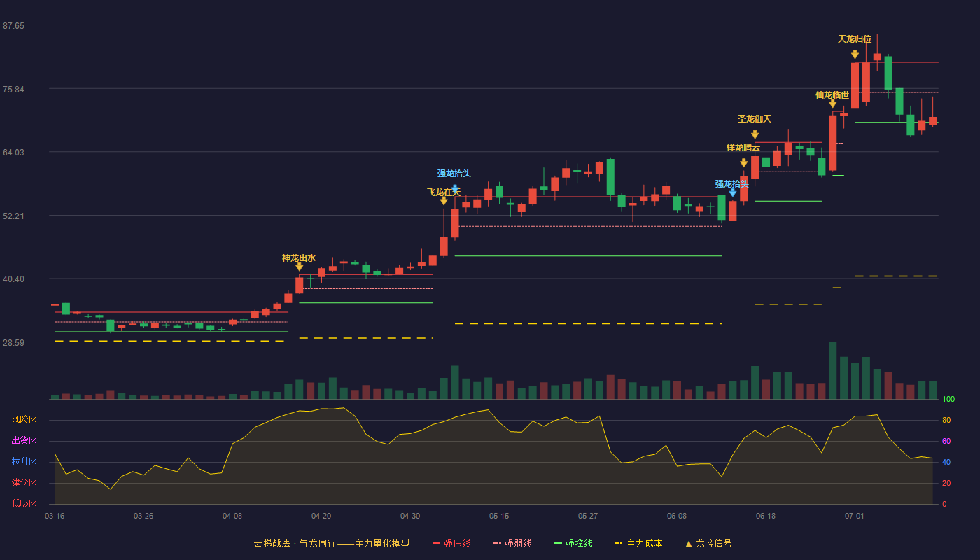980x560 pixels.
Task: Click the 52.21 price axis label
Action: 13,216
